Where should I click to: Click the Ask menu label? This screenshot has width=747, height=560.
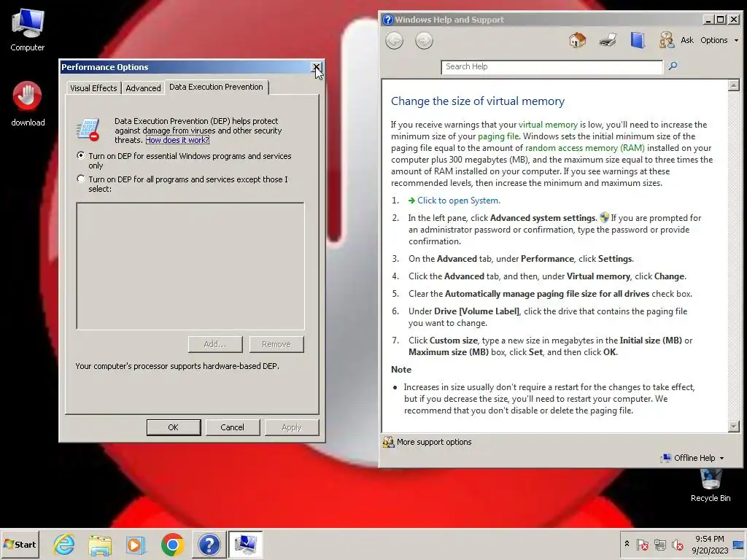click(x=687, y=41)
